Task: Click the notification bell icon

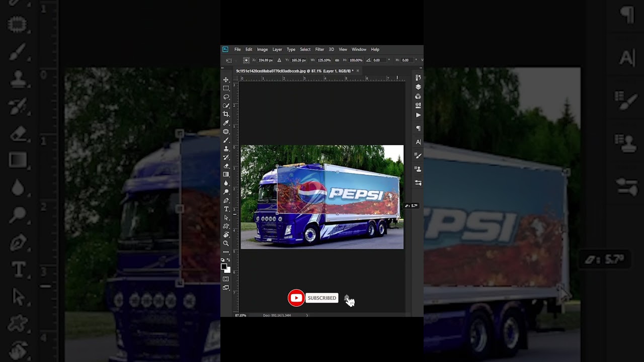Action: click(x=347, y=299)
